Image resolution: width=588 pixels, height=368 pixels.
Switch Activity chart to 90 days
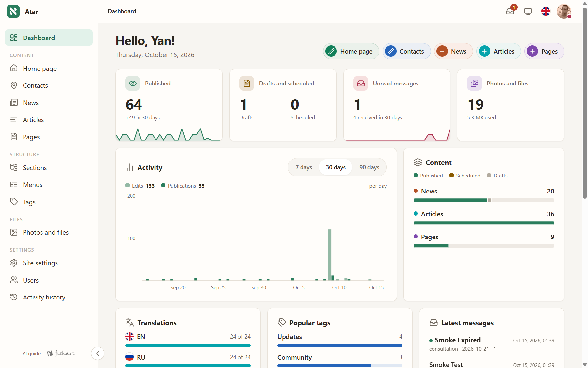click(x=369, y=167)
